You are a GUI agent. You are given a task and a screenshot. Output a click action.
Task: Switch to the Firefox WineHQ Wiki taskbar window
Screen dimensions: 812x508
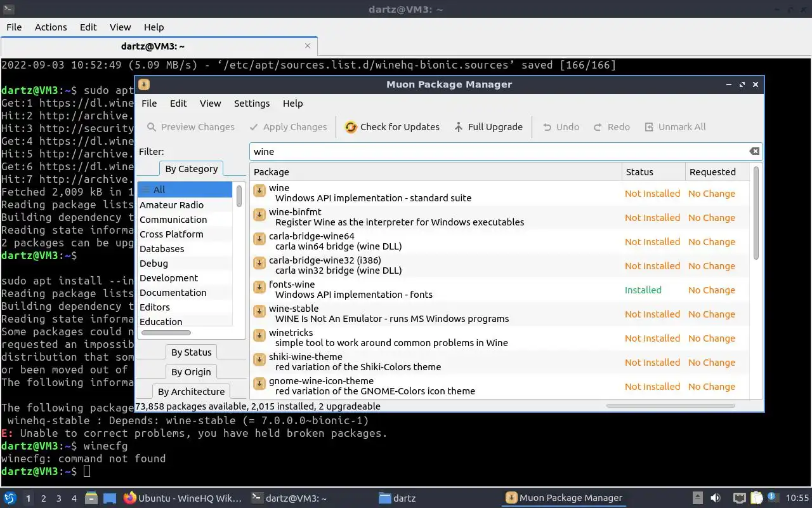pos(183,498)
